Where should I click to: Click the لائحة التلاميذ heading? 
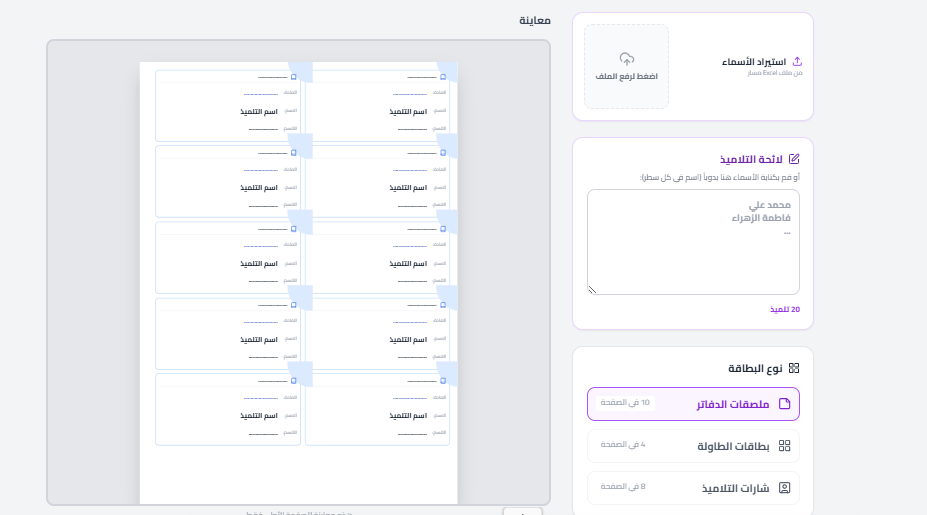point(751,160)
